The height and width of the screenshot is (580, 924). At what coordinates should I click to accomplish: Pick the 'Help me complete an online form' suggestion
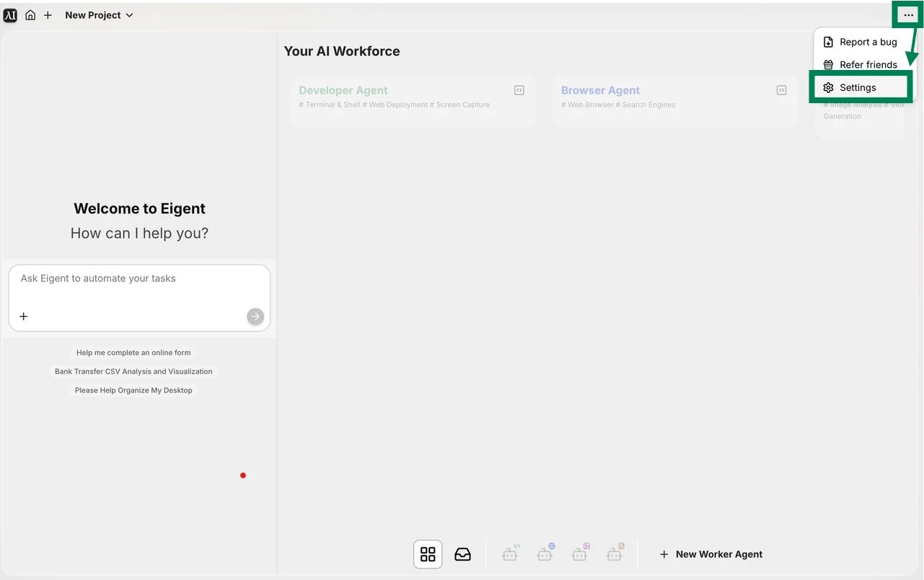point(133,353)
